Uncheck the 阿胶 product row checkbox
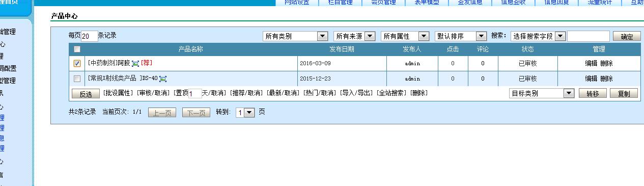This screenshot has width=644, height=186. [77, 64]
